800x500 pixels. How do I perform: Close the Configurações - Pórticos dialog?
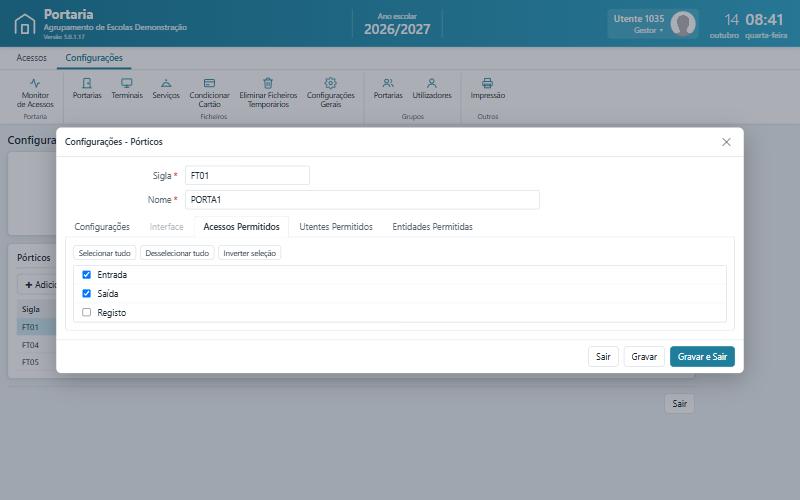(x=726, y=142)
